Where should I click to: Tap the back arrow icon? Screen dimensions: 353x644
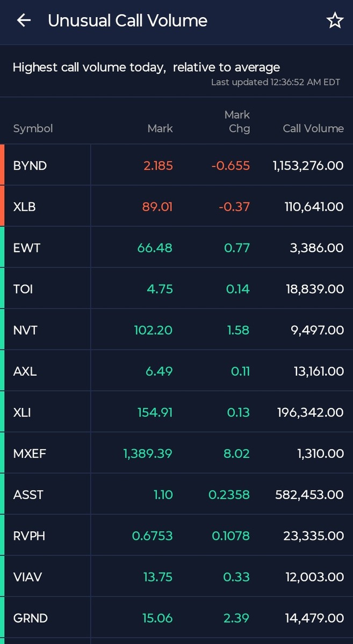pyautogui.click(x=24, y=21)
